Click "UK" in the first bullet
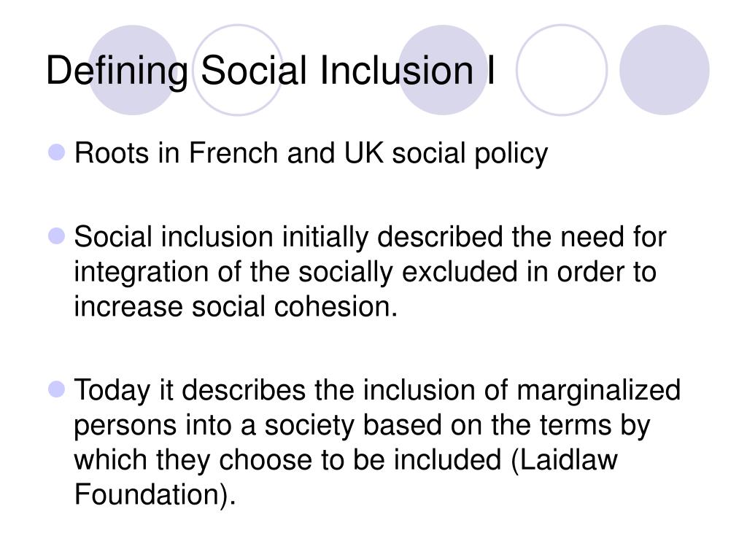The width and height of the screenshot is (747, 560). pyautogui.click(x=363, y=153)
